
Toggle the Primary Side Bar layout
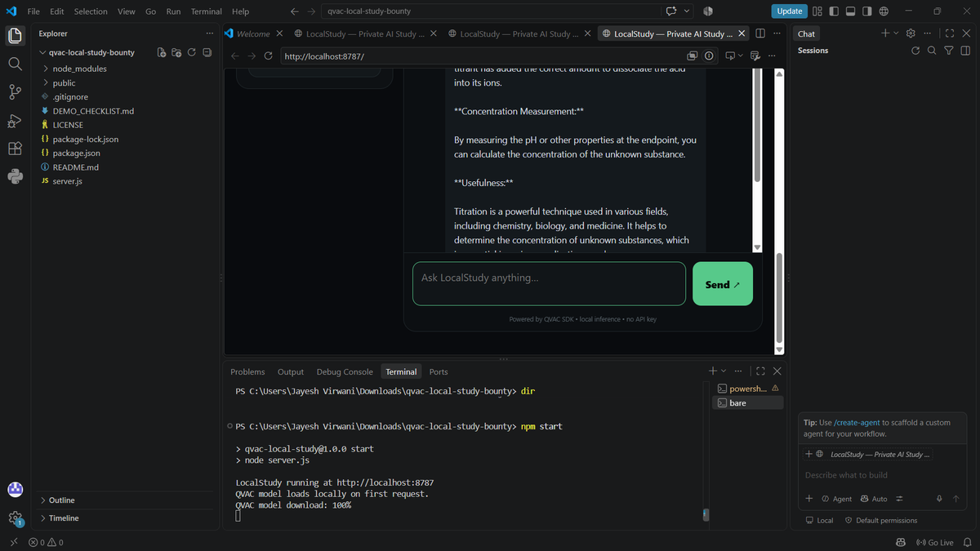[x=832, y=11]
